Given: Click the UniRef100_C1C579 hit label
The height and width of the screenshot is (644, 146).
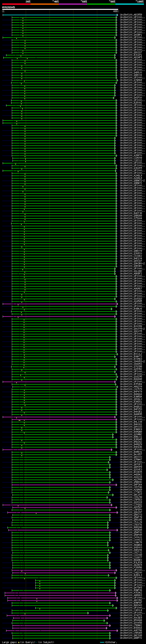Looking at the screenshot, I should [x=131, y=389].
